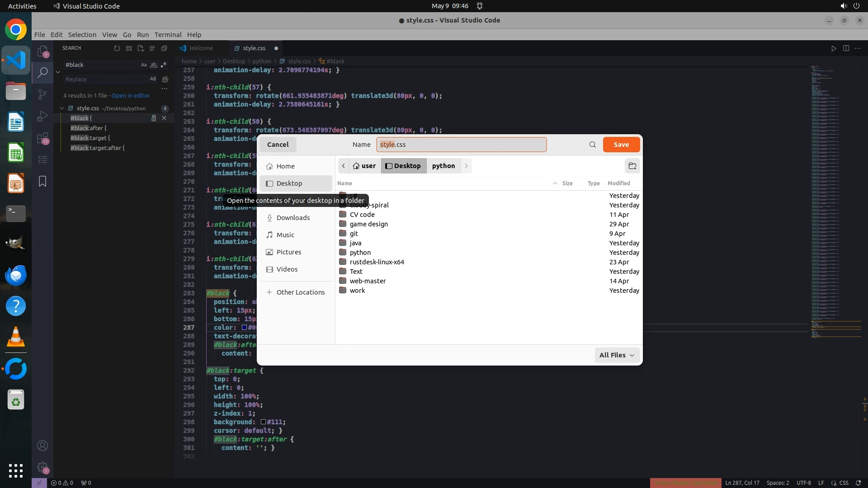The height and width of the screenshot is (488, 868).
Task: Open the All Files filter dropdown
Action: click(617, 355)
